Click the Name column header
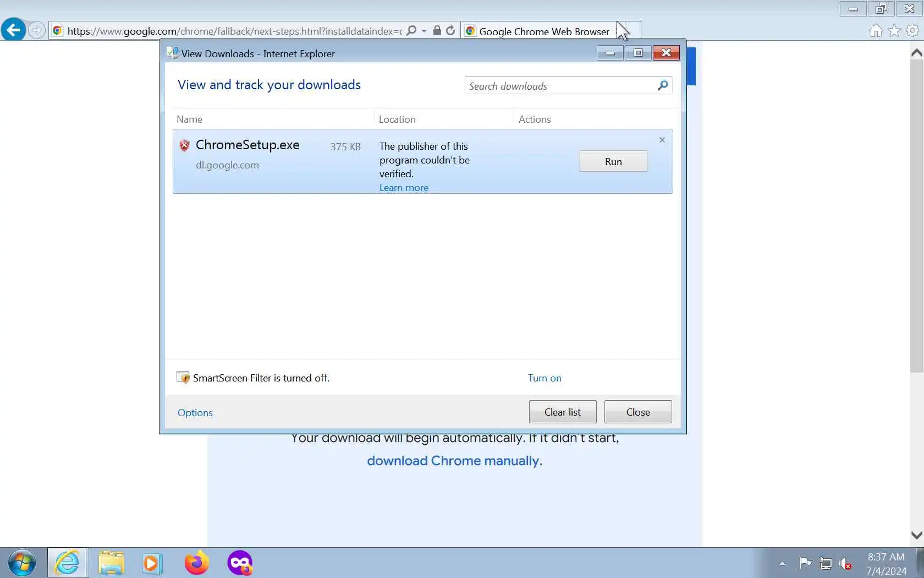 tap(190, 119)
